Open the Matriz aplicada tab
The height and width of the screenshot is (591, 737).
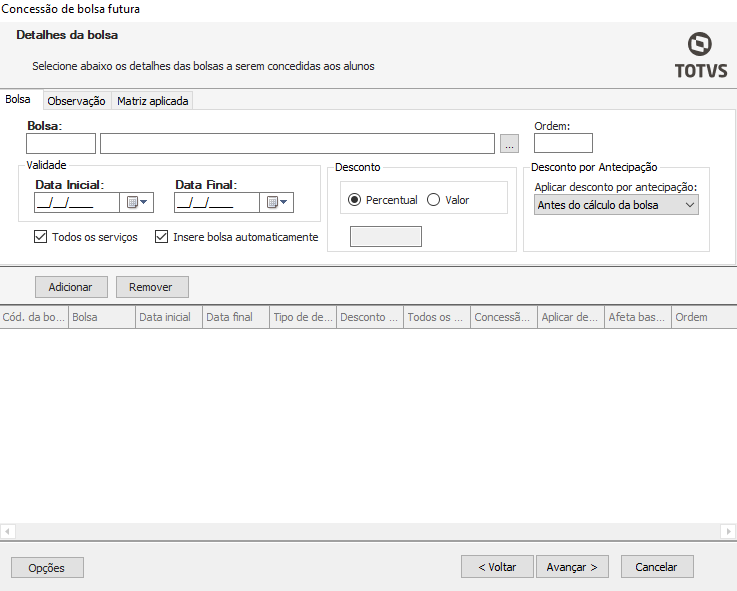[x=152, y=101]
